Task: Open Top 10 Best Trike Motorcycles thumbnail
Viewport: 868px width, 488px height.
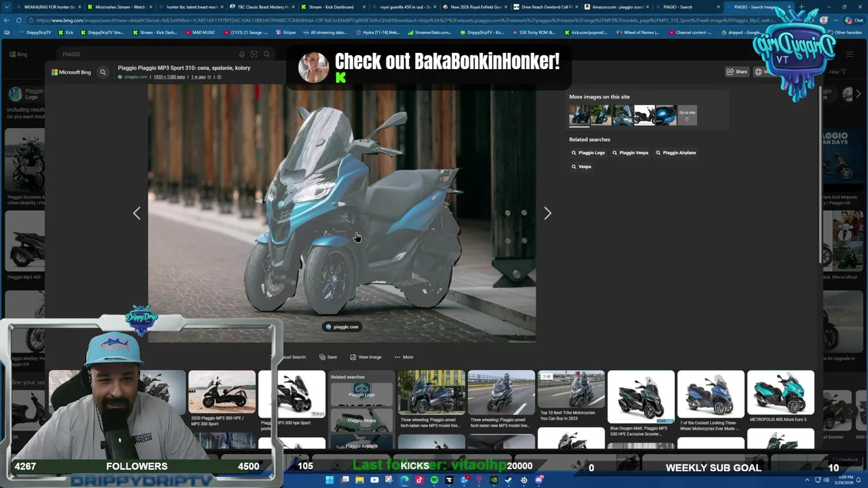Action: [x=571, y=390]
